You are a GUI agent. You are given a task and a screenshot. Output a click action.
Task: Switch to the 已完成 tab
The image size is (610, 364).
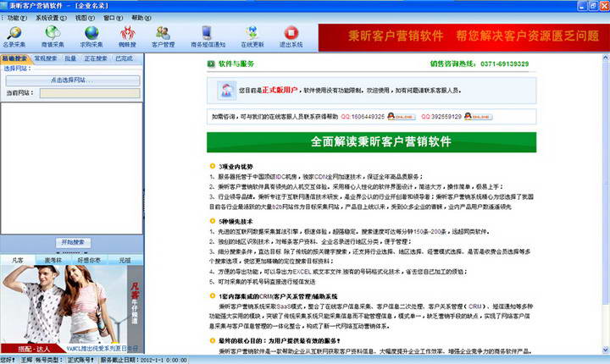[x=124, y=58]
